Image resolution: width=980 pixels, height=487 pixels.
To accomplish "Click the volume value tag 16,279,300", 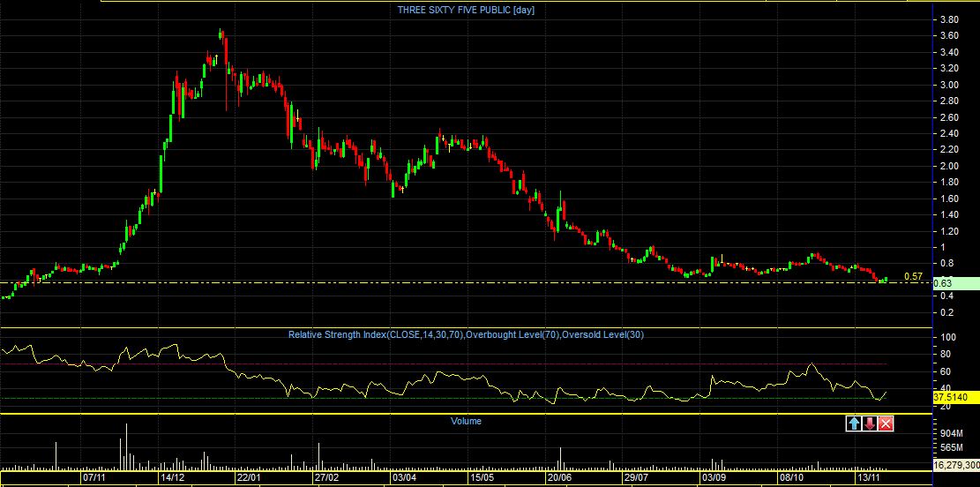I will coord(955,465).
